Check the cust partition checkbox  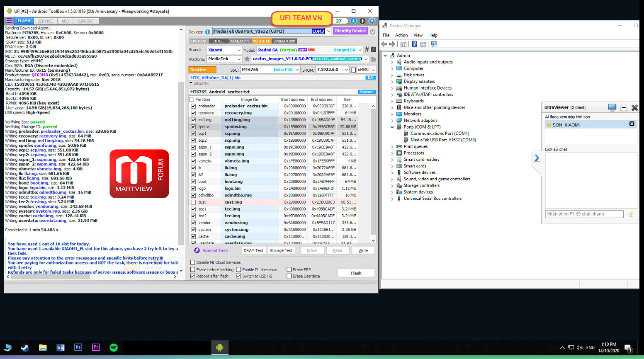coord(193,202)
